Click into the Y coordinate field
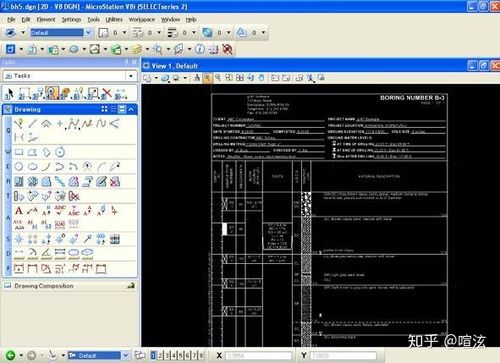 (x=343, y=356)
